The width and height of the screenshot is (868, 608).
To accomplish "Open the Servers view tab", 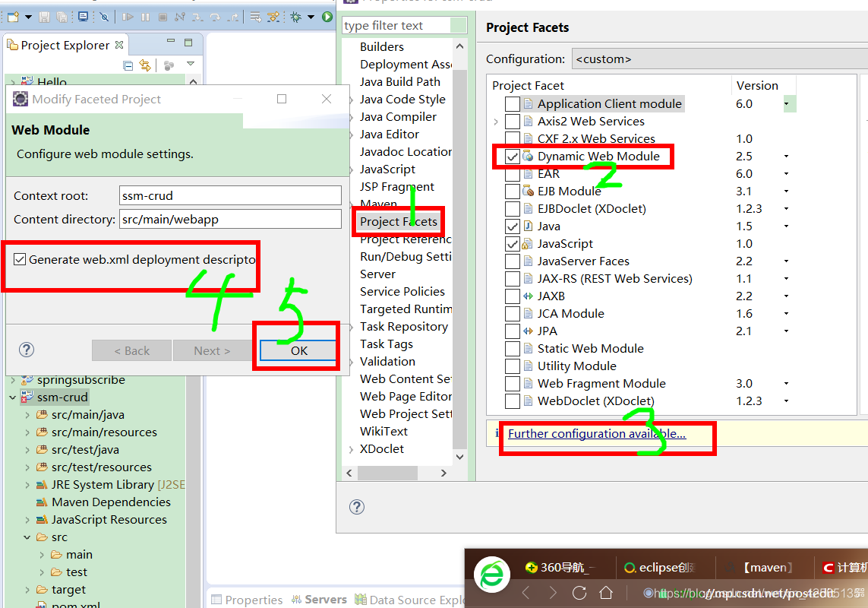I will point(319,599).
